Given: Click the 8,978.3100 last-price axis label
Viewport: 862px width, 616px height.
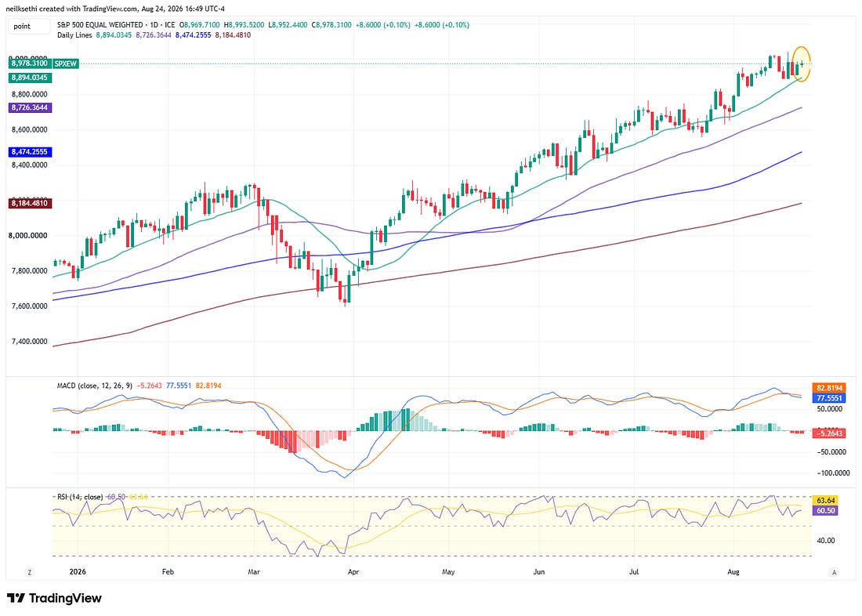Looking at the screenshot, I should coord(30,63).
